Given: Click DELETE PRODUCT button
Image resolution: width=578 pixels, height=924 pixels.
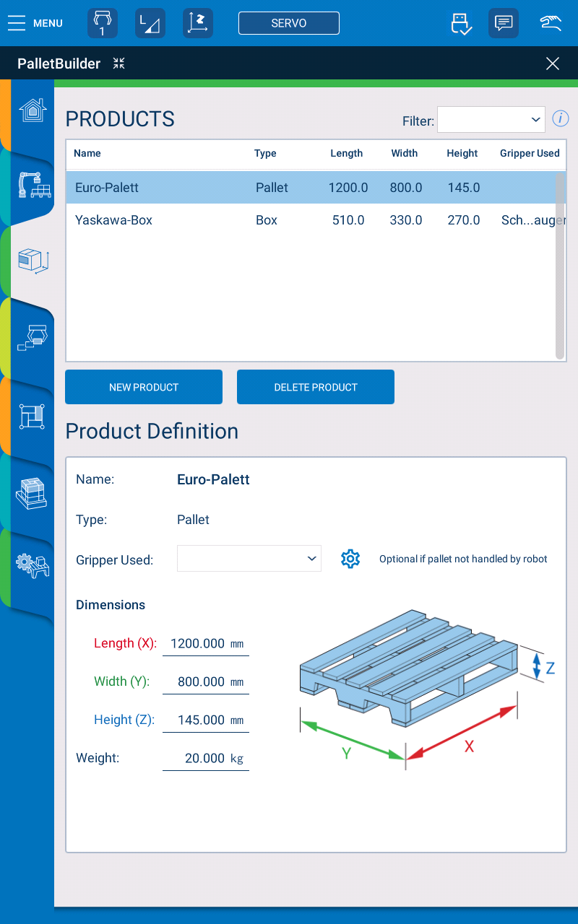Looking at the screenshot, I should (316, 387).
